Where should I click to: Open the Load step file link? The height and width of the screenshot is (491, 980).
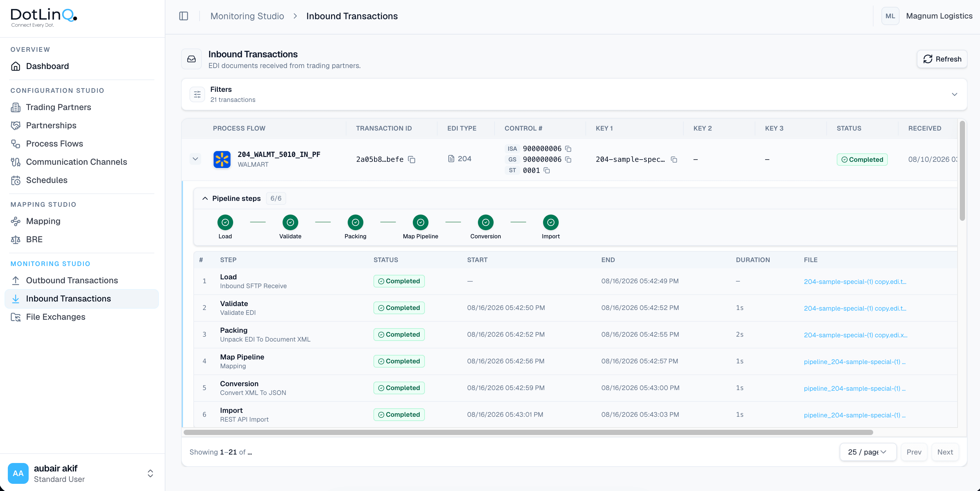point(855,281)
